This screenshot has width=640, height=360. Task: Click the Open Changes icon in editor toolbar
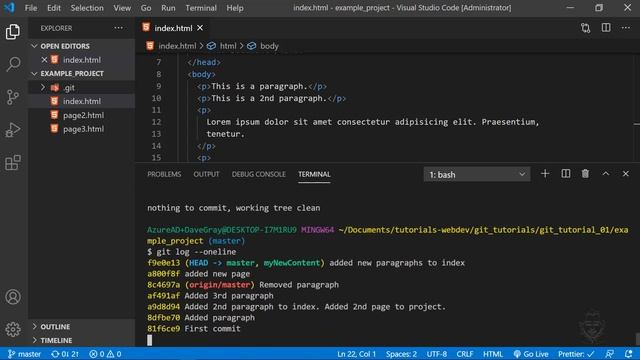point(585,28)
